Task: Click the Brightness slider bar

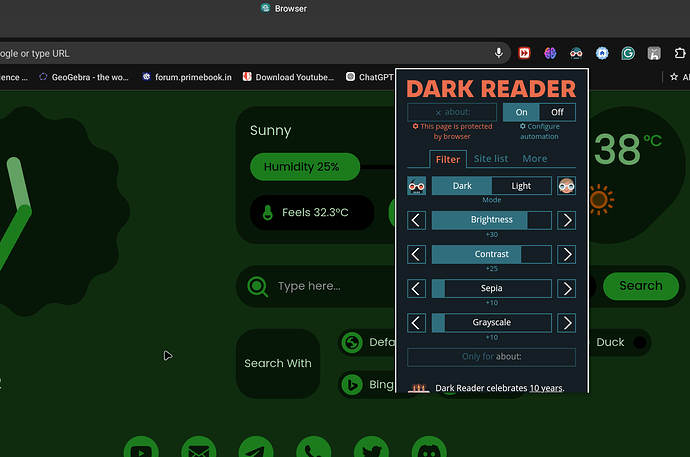Action: click(x=492, y=220)
